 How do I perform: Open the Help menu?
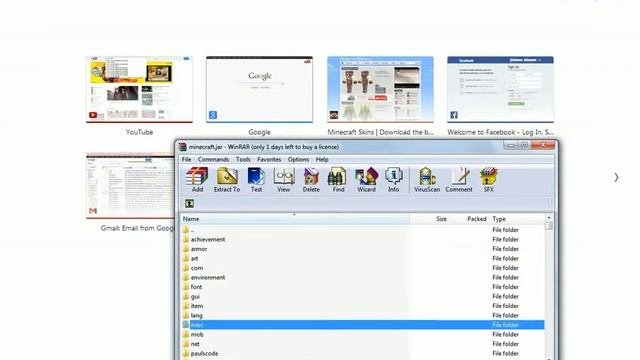322,160
